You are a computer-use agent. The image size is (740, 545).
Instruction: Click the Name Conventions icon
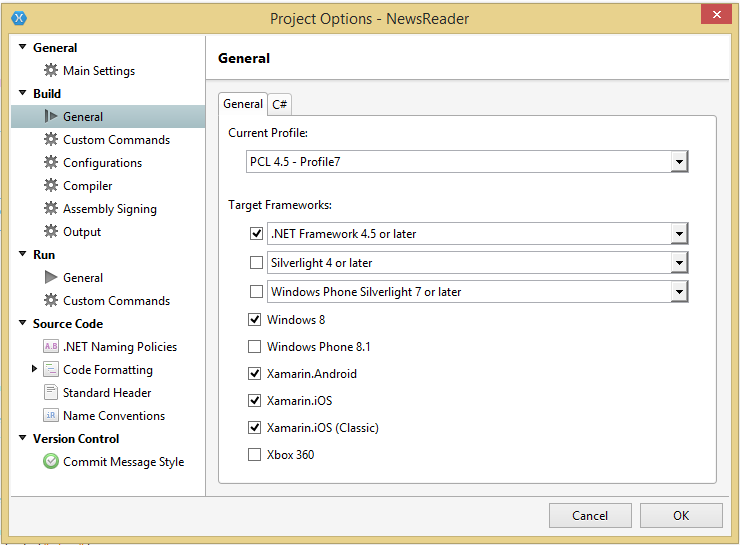point(51,416)
